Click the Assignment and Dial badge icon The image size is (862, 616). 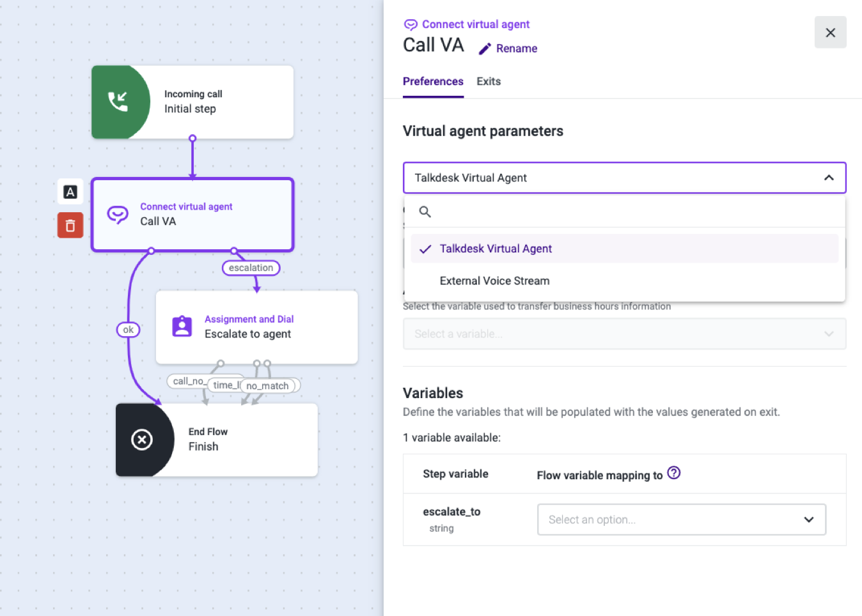(182, 326)
